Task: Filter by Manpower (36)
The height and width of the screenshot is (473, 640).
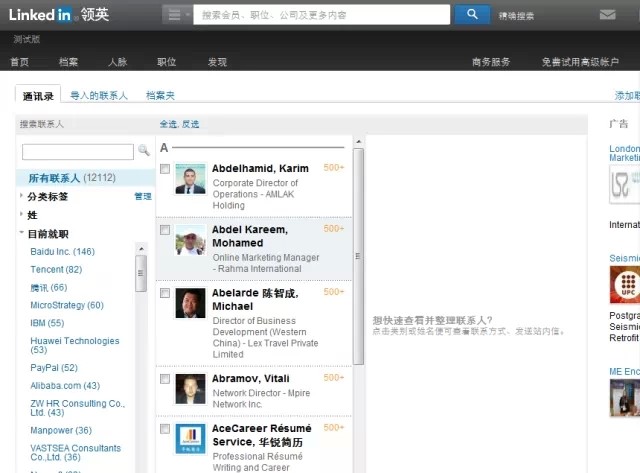Action: (61, 430)
